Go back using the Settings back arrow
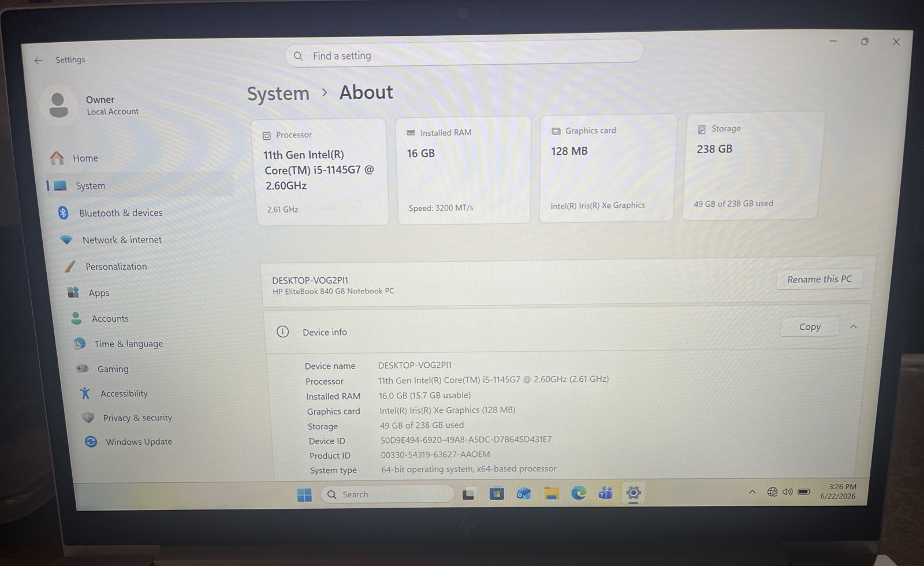Image resolution: width=924 pixels, height=566 pixels. (39, 60)
